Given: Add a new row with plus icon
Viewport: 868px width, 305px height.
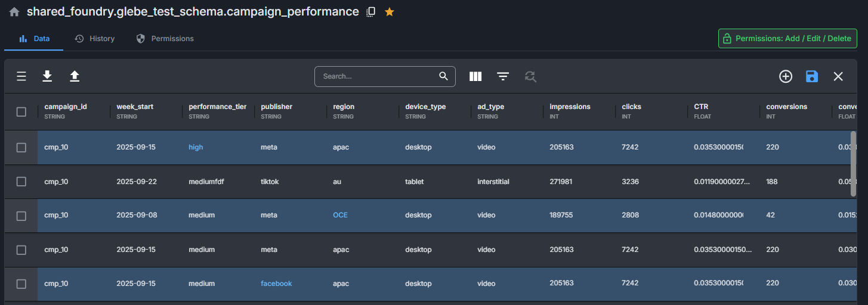Looking at the screenshot, I should point(786,76).
